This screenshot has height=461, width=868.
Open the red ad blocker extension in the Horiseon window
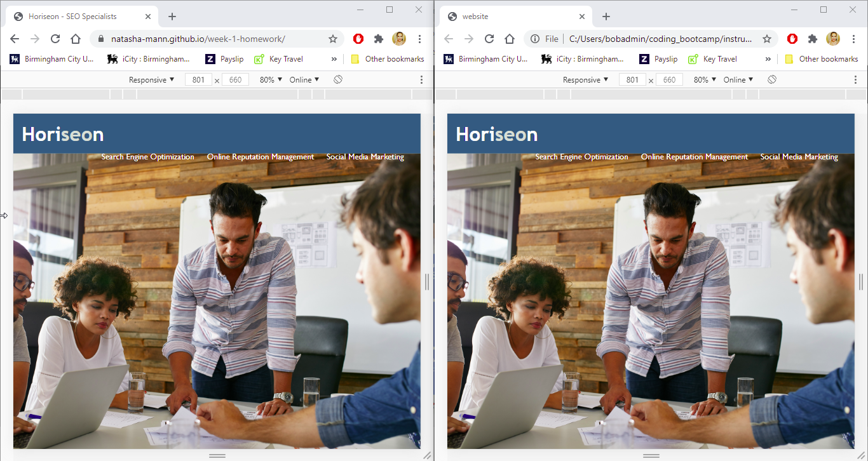coord(358,39)
